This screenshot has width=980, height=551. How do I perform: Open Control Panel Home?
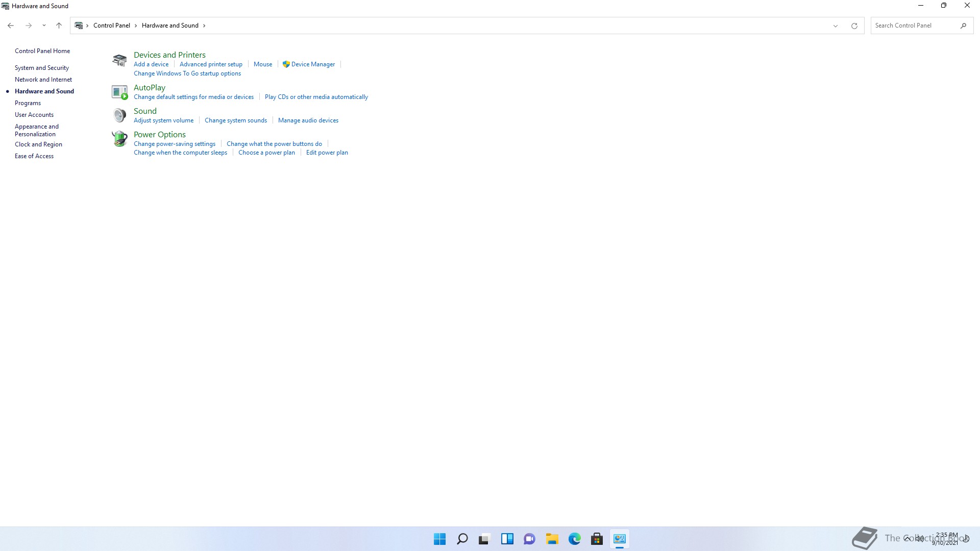(42, 51)
